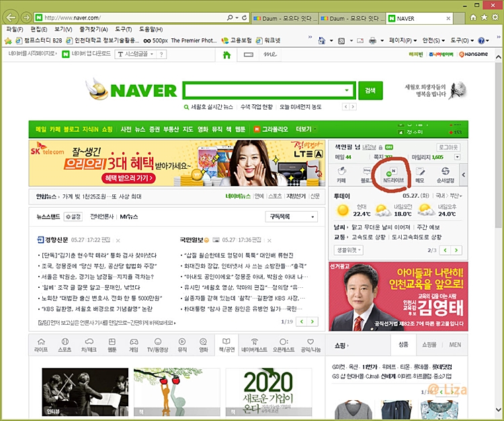
Task: Collapse login panel with side arrow
Action: [463, 175]
